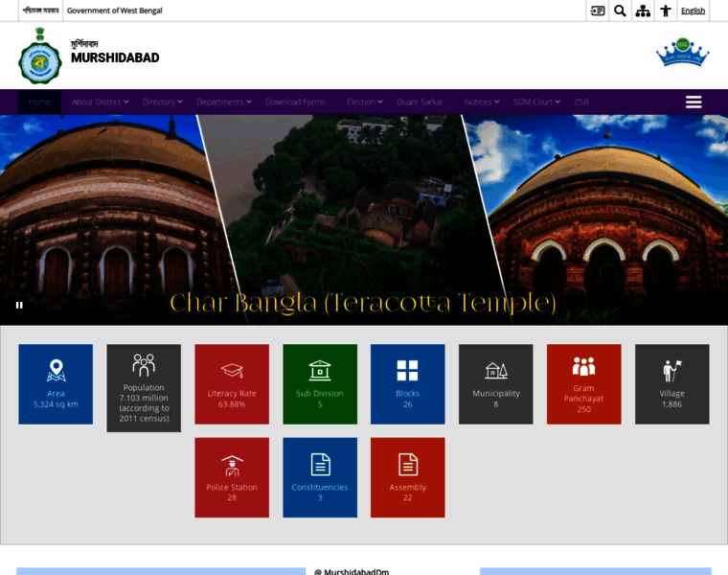Click the skip to main content icon
Image resolution: width=728 pixels, height=575 pixels.
[597, 11]
